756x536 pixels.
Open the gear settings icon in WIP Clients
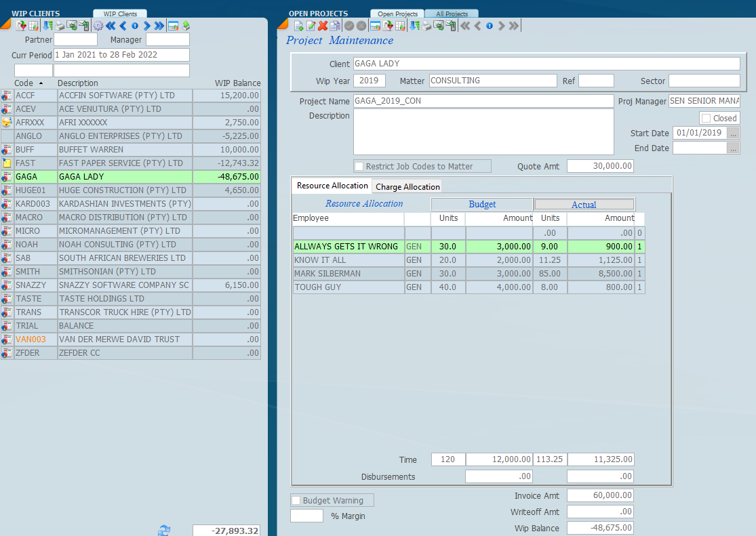click(98, 26)
